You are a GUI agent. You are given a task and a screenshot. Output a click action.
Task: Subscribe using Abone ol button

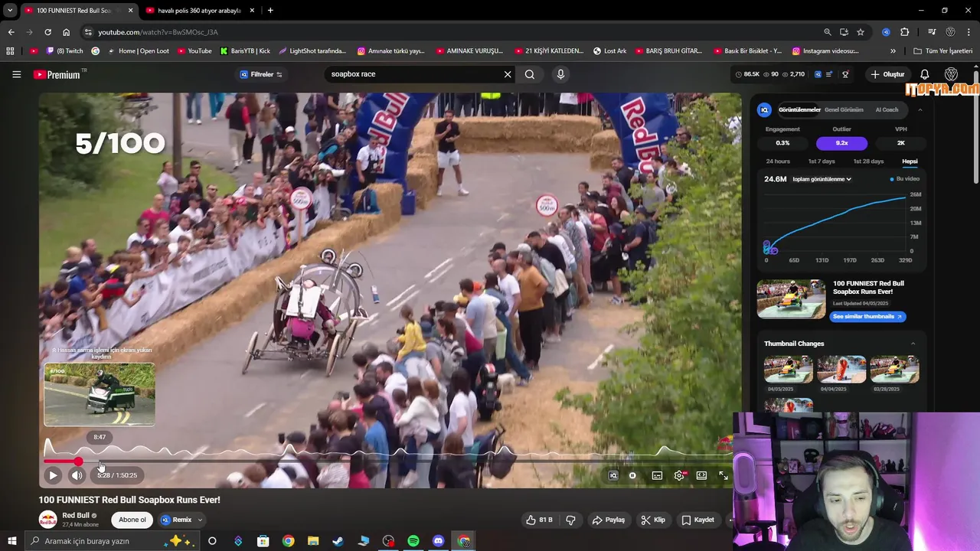click(x=132, y=520)
